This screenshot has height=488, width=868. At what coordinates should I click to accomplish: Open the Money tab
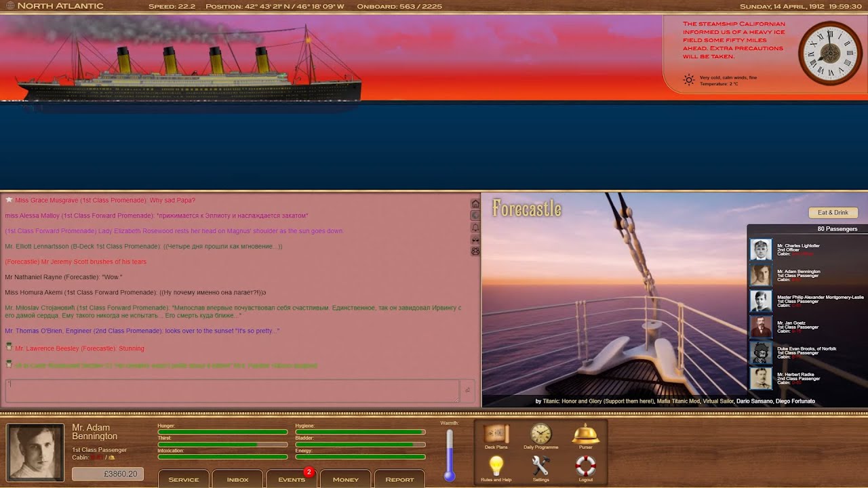click(345, 479)
